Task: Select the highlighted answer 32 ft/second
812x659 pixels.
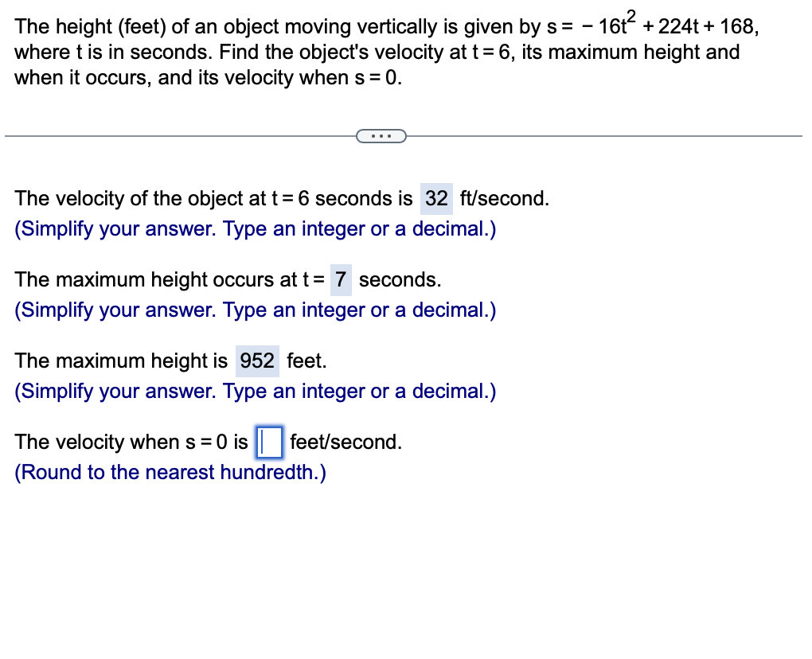Action: (436, 198)
